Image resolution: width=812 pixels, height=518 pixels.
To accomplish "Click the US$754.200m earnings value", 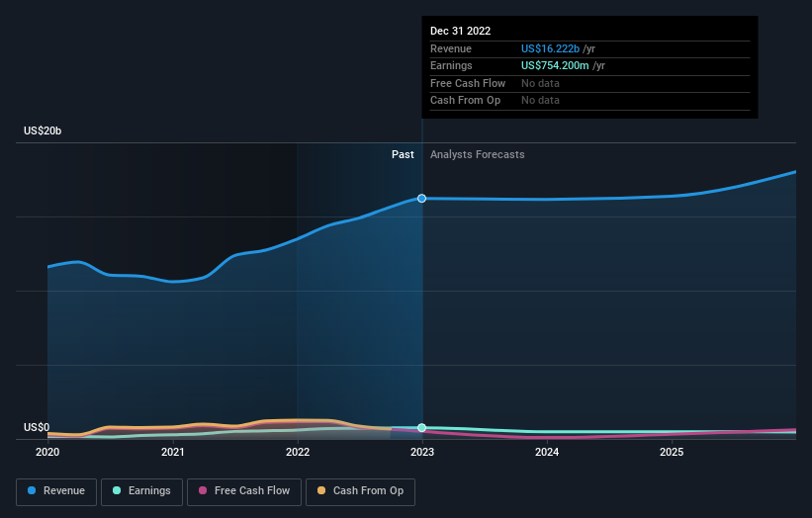I will coord(555,65).
